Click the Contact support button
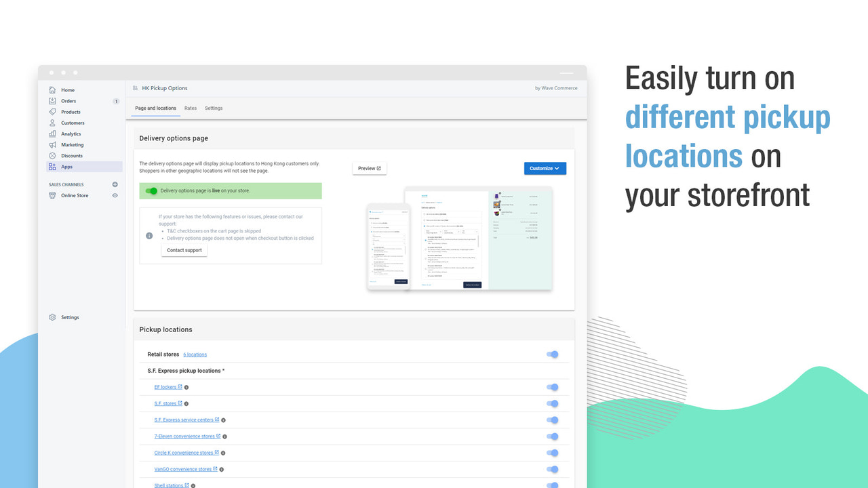 [184, 249]
